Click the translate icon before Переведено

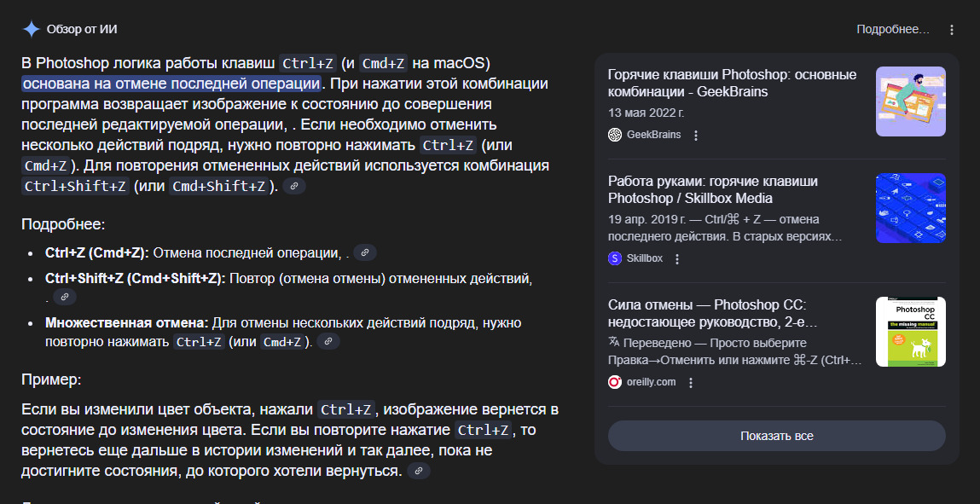613,342
